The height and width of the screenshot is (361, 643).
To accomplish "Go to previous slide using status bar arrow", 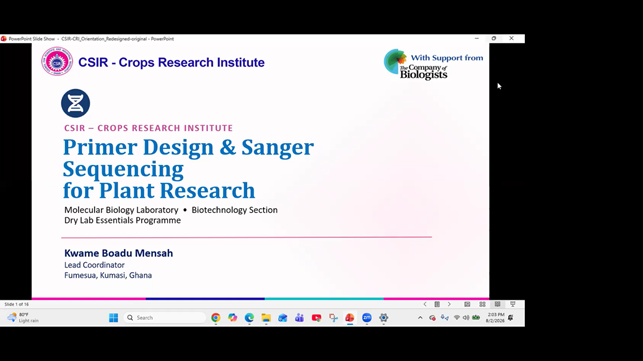I will (x=425, y=304).
